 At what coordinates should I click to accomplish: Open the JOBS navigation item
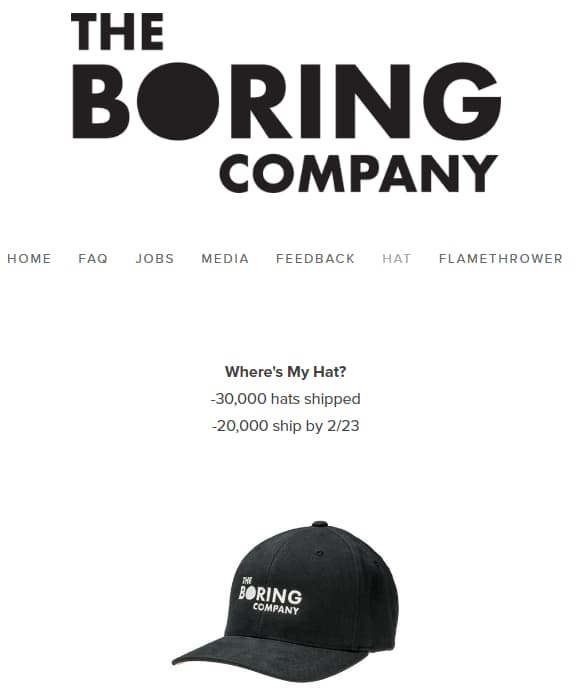tap(155, 258)
